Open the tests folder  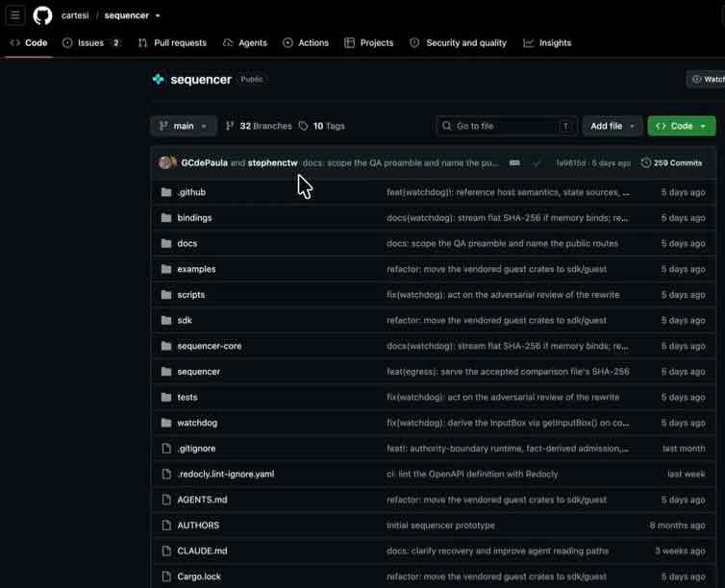[187, 397]
